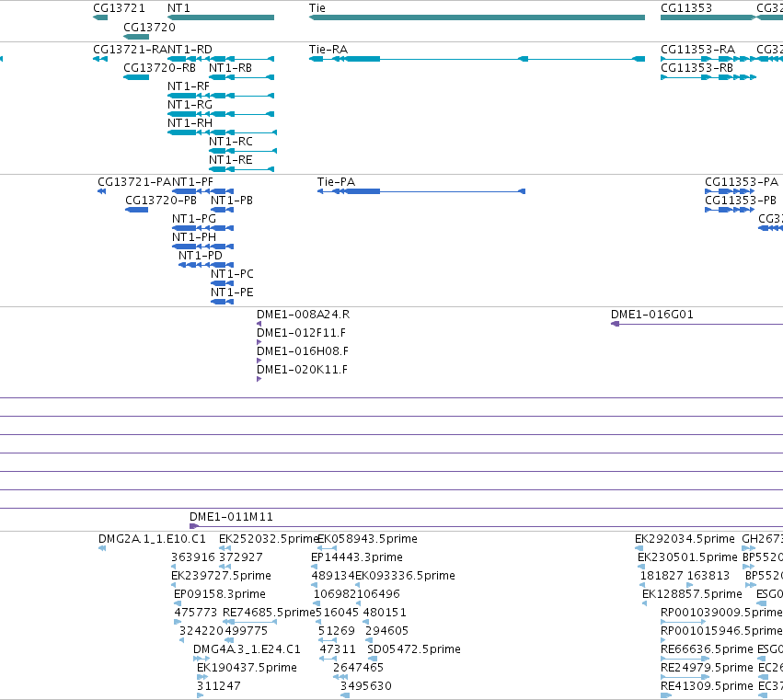
Task: Open the 'NT1-PG' protein feature
Action: [202, 228]
